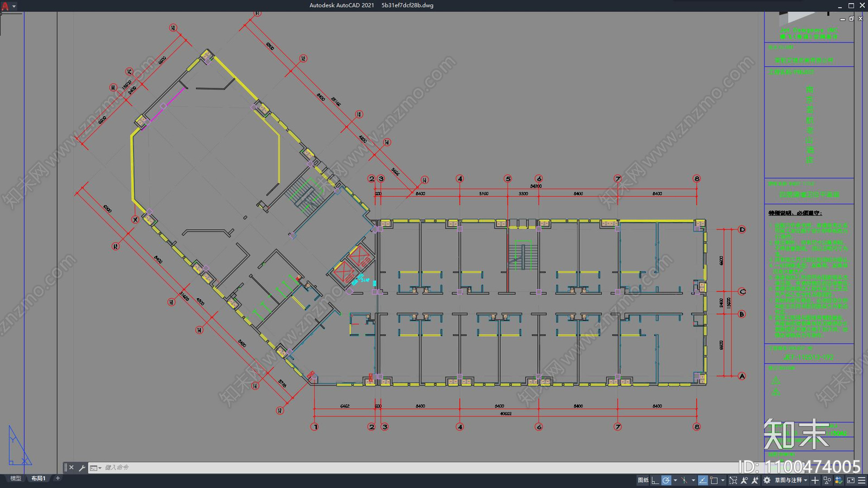Restore the inner drawing window

(x=852, y=18)
